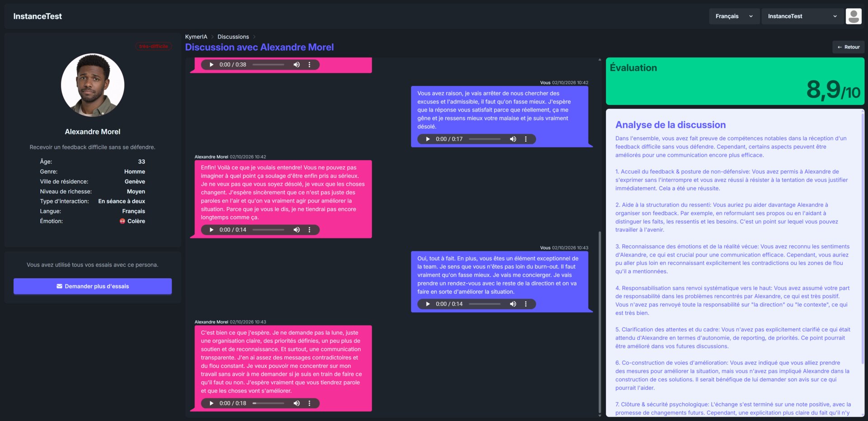Click the Colère emotion emoji

pyautogui.click(x=122, y=221)
